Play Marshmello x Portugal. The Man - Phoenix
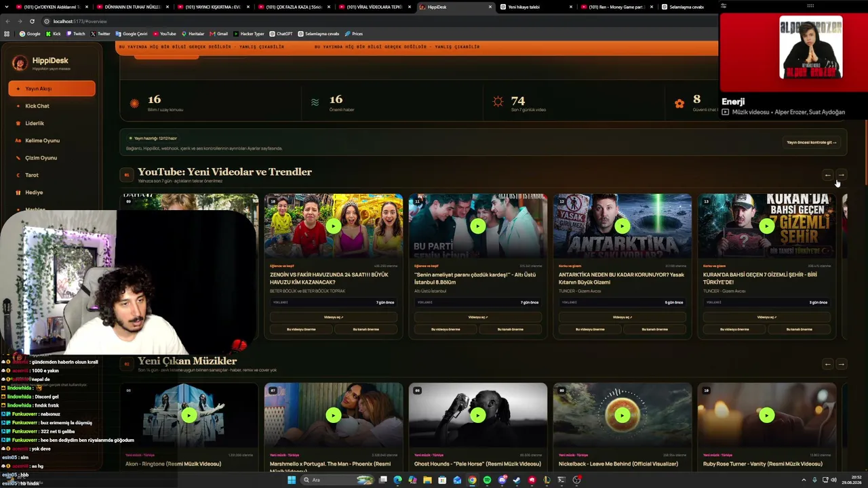The height and width of the screenshot is (488, 868). [x=333, y=415]
